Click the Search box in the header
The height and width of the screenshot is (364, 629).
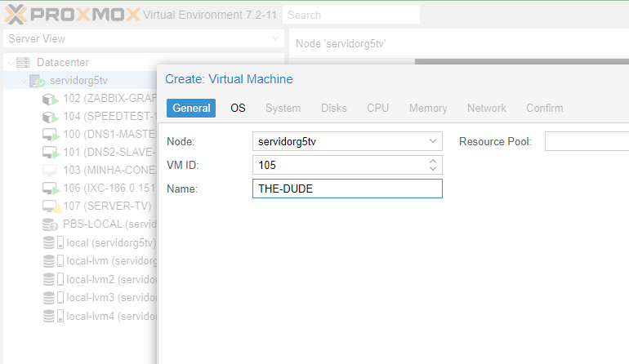351,15
